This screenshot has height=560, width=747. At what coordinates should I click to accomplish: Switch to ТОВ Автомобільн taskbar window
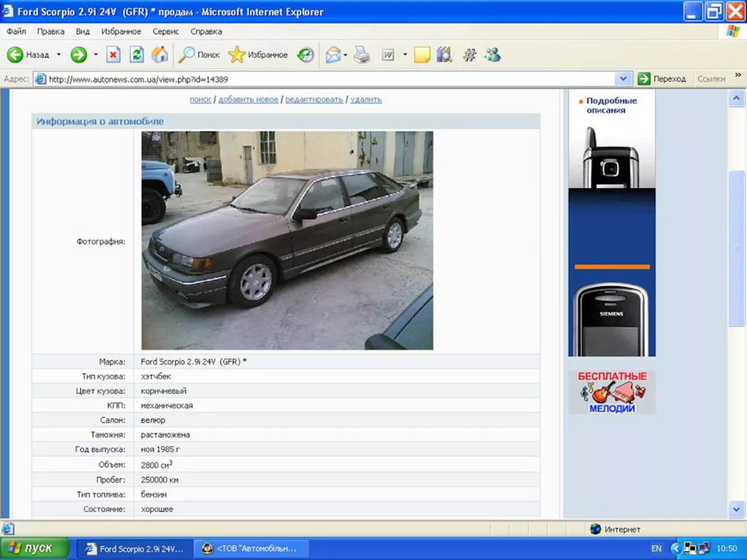point(251,549)
